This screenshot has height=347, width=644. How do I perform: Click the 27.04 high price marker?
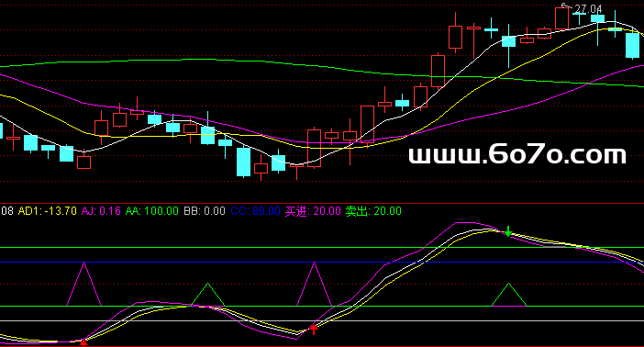tap(588, 8)
